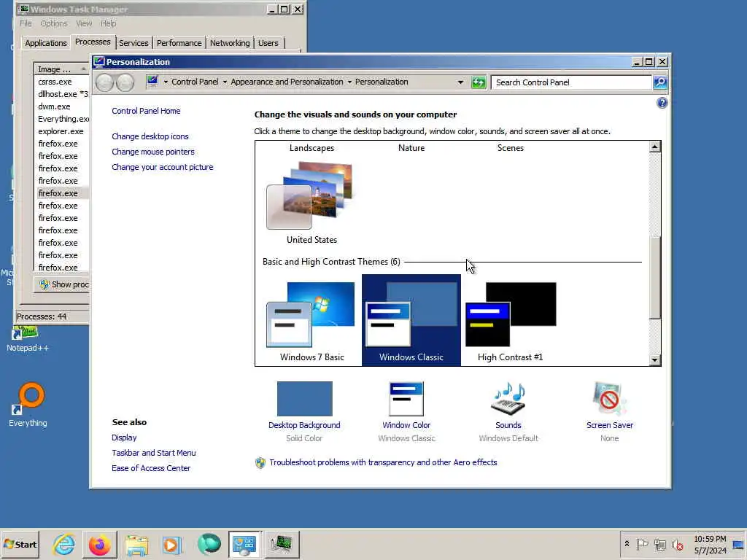
Task: Launch Firefox from the taskbar
Action: pyautogui.click(x=100, y=544)
